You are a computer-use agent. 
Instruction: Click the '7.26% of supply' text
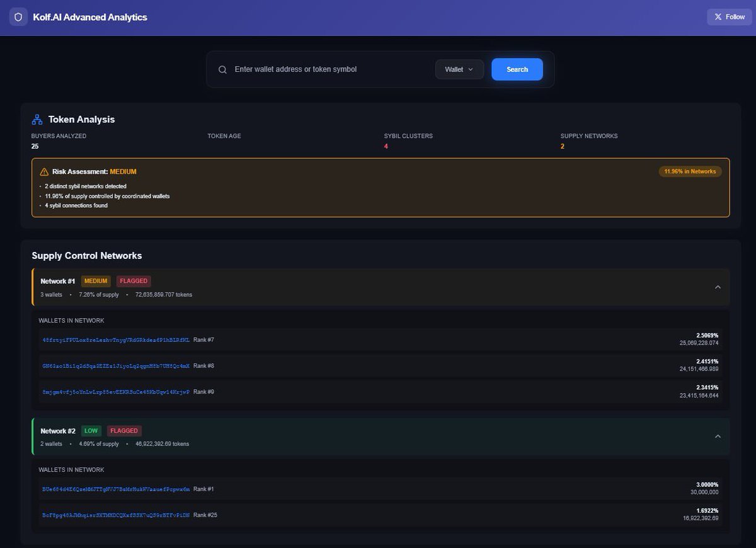tap(99, 295)
